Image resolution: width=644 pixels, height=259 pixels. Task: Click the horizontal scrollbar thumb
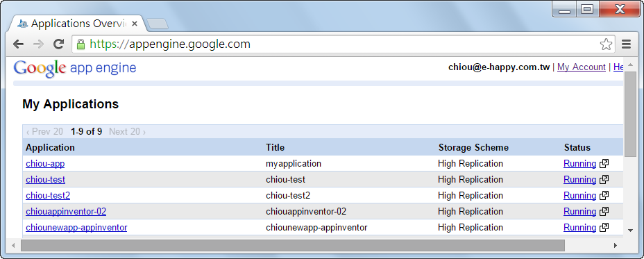292,245
